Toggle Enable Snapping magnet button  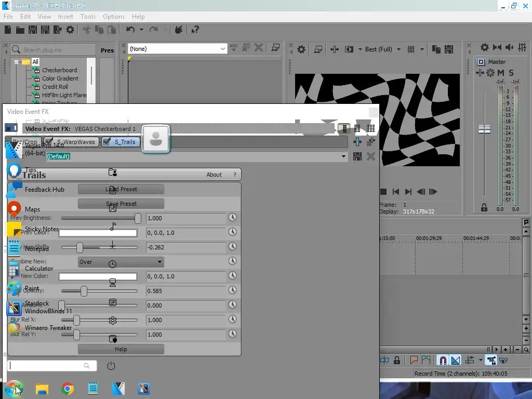pos(443,360)
